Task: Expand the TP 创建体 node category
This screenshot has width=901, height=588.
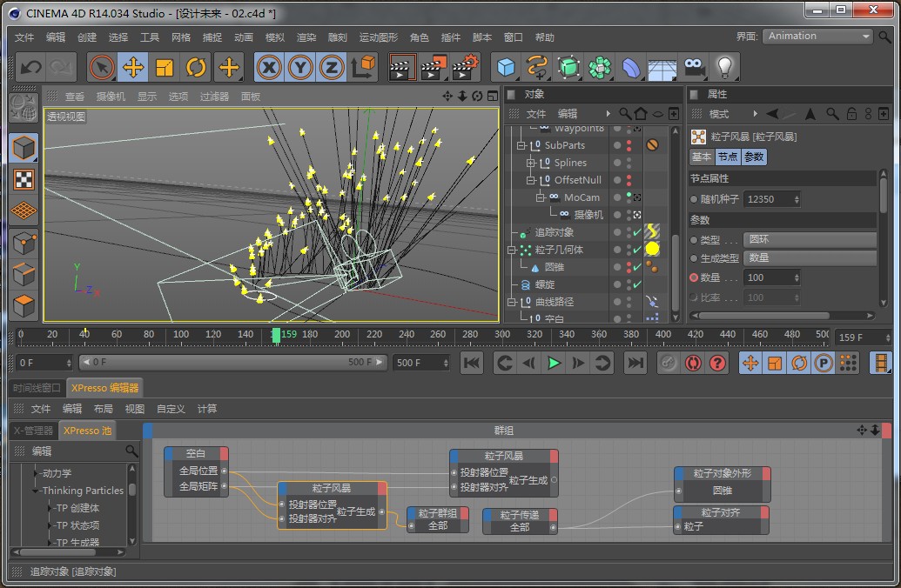Action: click(50, 508)
